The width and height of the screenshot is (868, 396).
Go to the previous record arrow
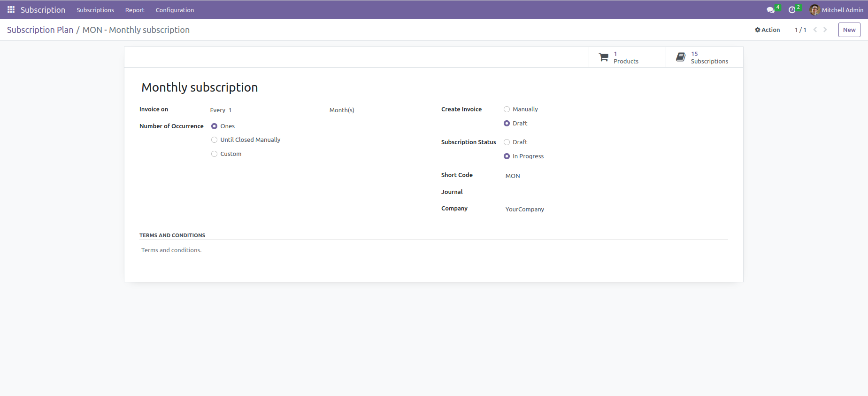(x=815, y=30)
